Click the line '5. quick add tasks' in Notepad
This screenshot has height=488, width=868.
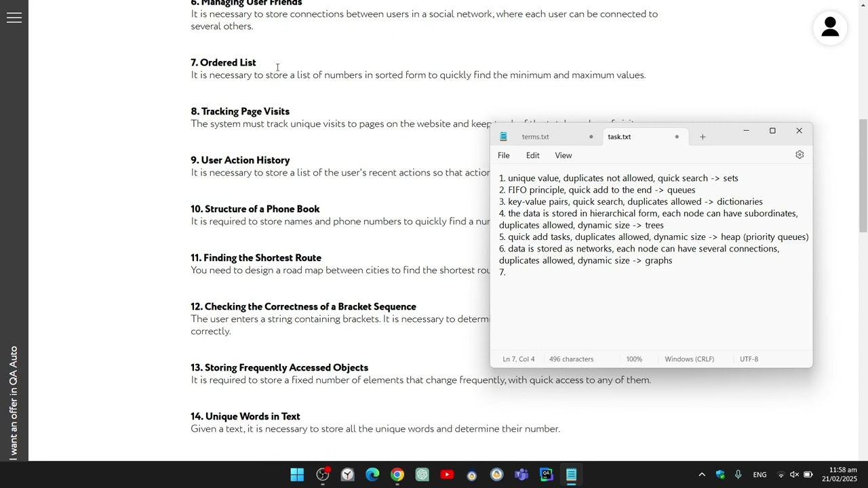(654, 237)
